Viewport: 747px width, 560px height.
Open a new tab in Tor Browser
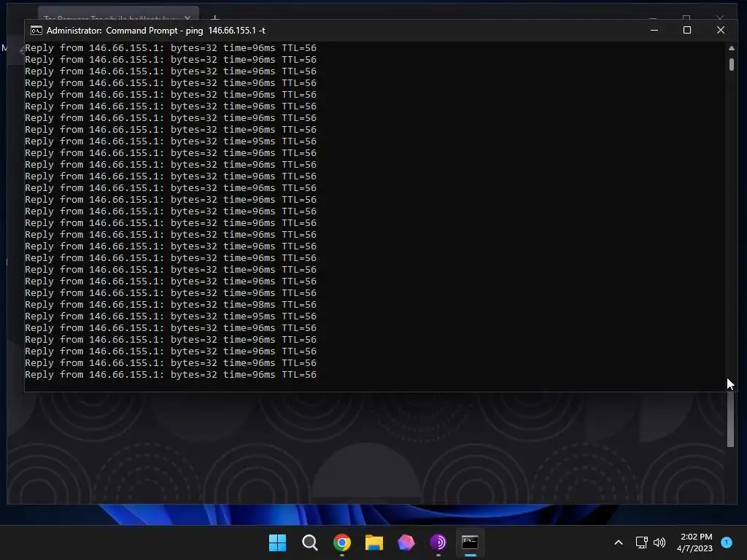click(x=215, y=18)
